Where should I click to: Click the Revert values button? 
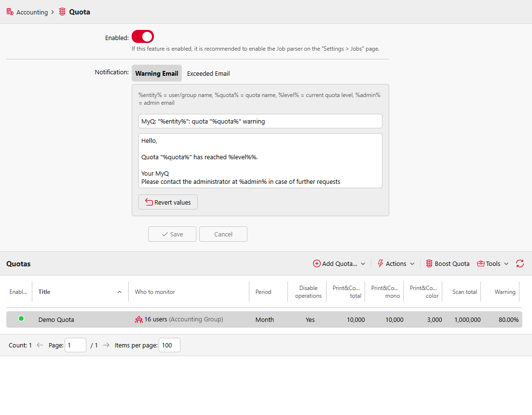pyautogui.click(x=168, y=202)
